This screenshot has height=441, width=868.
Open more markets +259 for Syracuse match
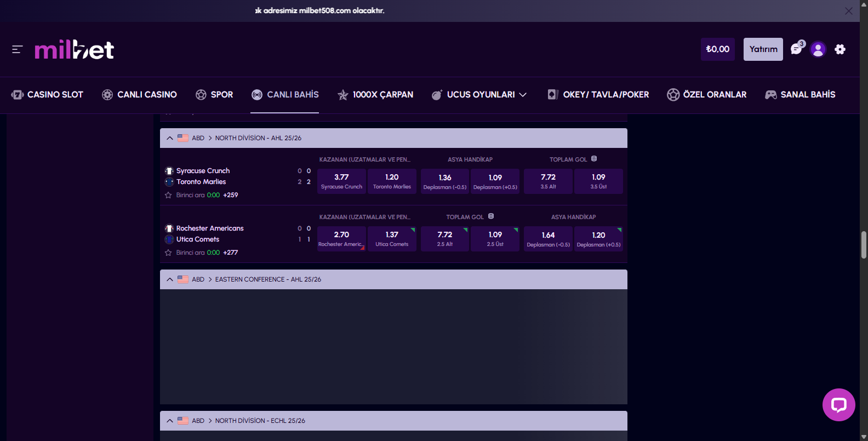[x=231, y=195]
